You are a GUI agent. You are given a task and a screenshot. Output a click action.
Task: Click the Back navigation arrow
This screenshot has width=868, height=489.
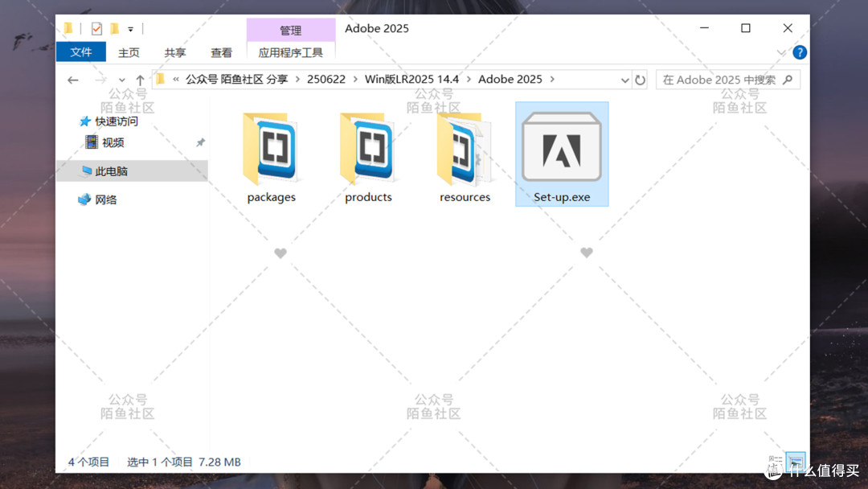(x=72, y=80)
